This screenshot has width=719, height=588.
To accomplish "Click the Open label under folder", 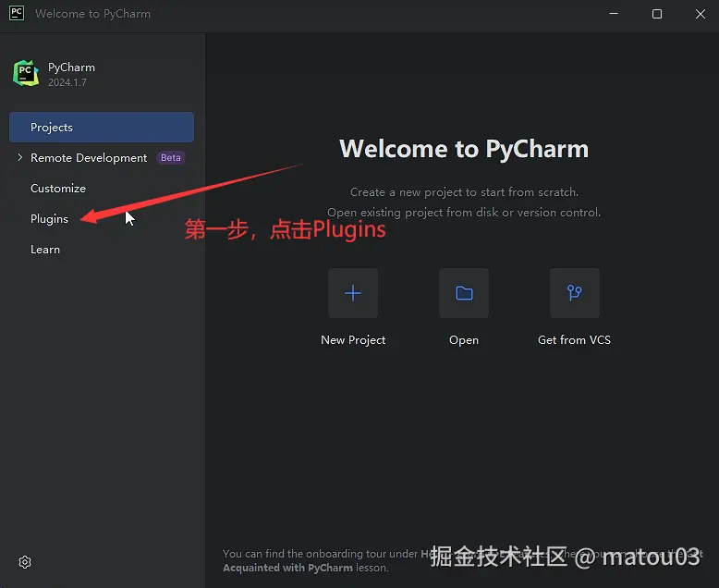I will pyautogui.click(x=464, y=340).
